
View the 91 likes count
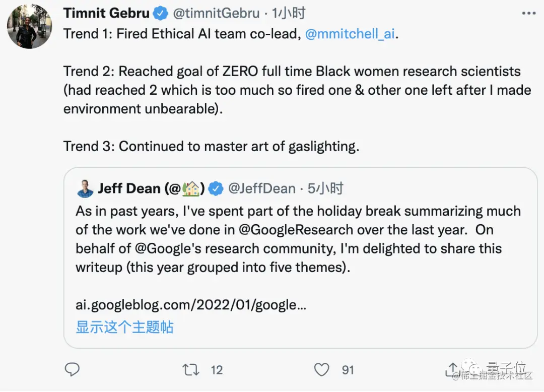(348, 370)
